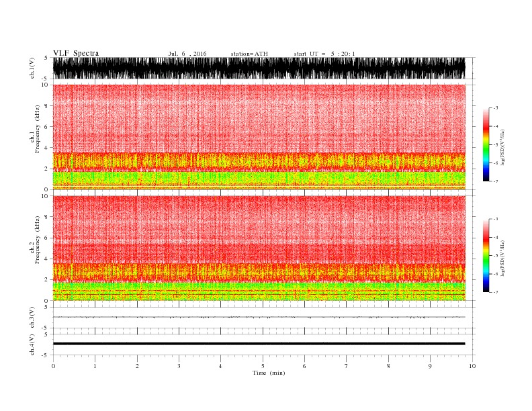This screenshot has height=411, width=532.
Task: Click the "Time (min)" axis label
Action: [x=269, y=373]
